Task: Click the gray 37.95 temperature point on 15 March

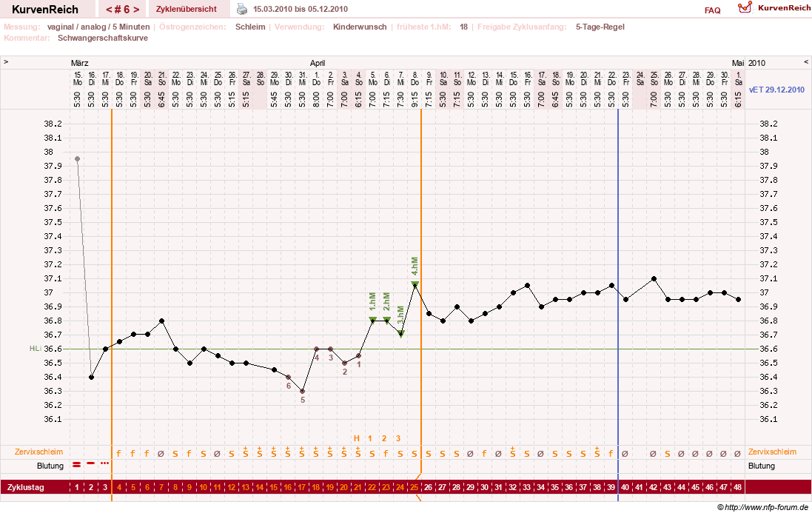Action: tap(77, 159)
